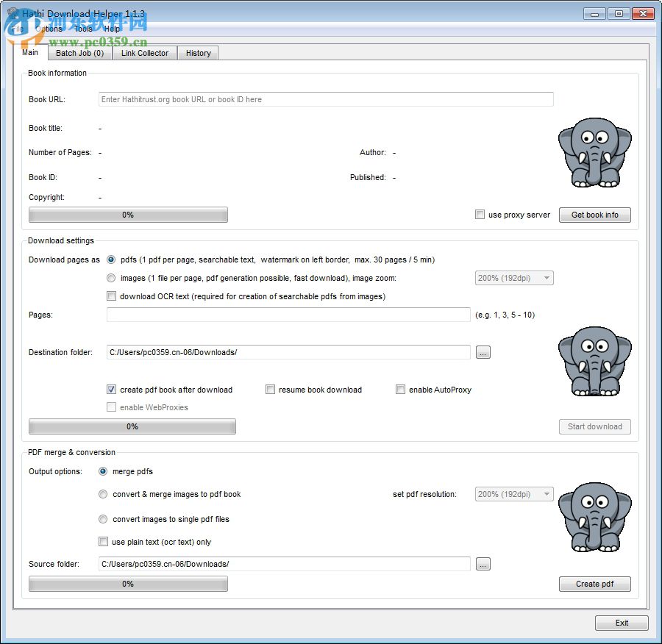Viewport: 662px width, 644px height.
Task: Click the download progress bar showing 0%
Action: click(x=132, y=426)
